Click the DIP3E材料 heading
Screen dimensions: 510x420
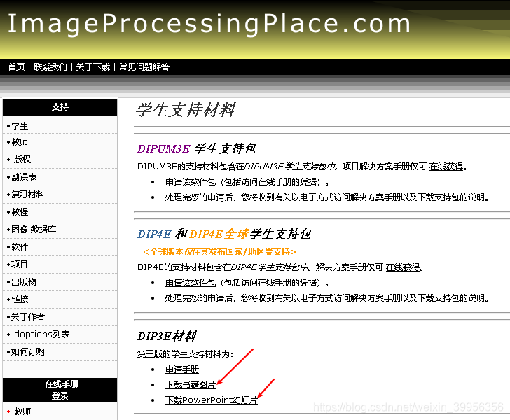click(x=167, y=336)
